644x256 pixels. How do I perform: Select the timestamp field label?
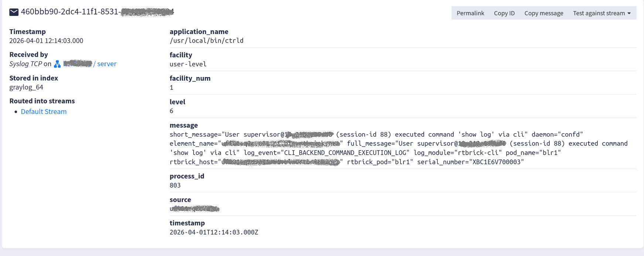coord(187,223)
